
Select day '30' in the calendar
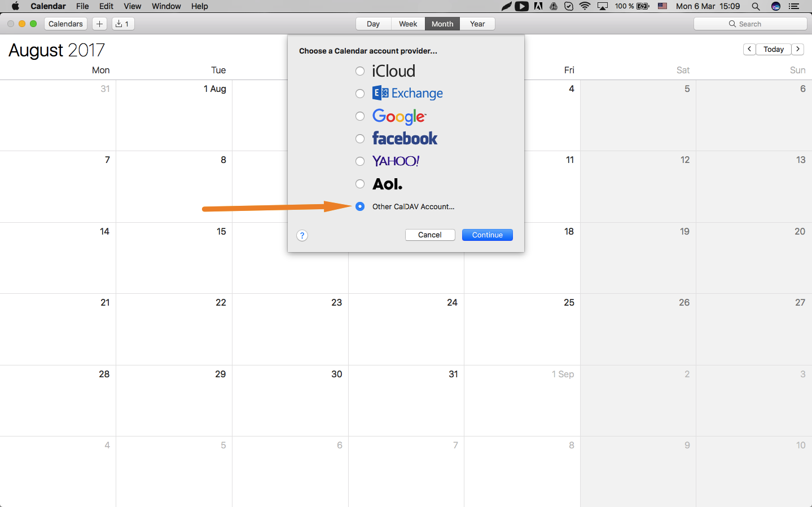[x=290, y=400]
